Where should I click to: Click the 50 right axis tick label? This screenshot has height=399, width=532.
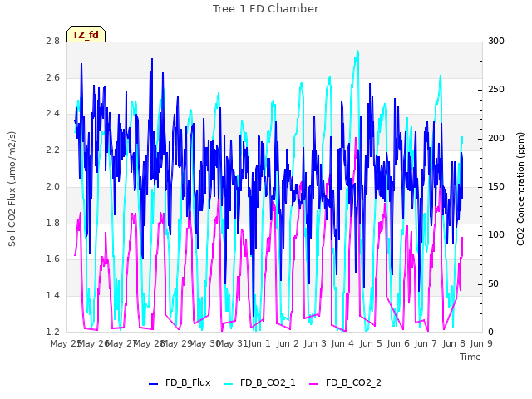pyautogui.click(x=493, y=283)
